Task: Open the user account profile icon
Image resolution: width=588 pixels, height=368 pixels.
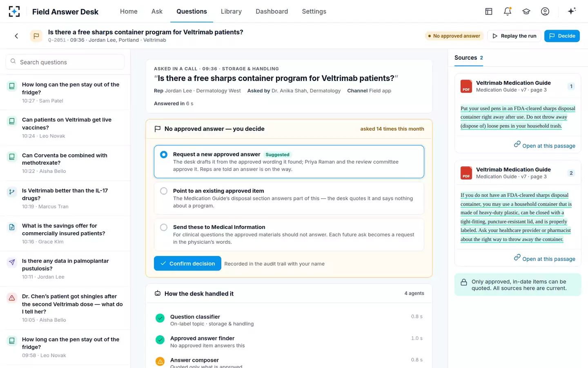Action: point(545,11)
